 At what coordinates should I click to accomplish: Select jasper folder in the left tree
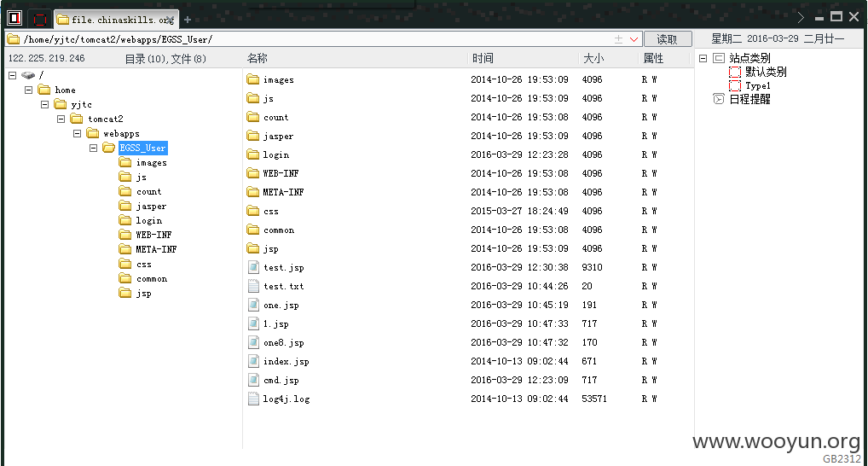click(151, 207)
